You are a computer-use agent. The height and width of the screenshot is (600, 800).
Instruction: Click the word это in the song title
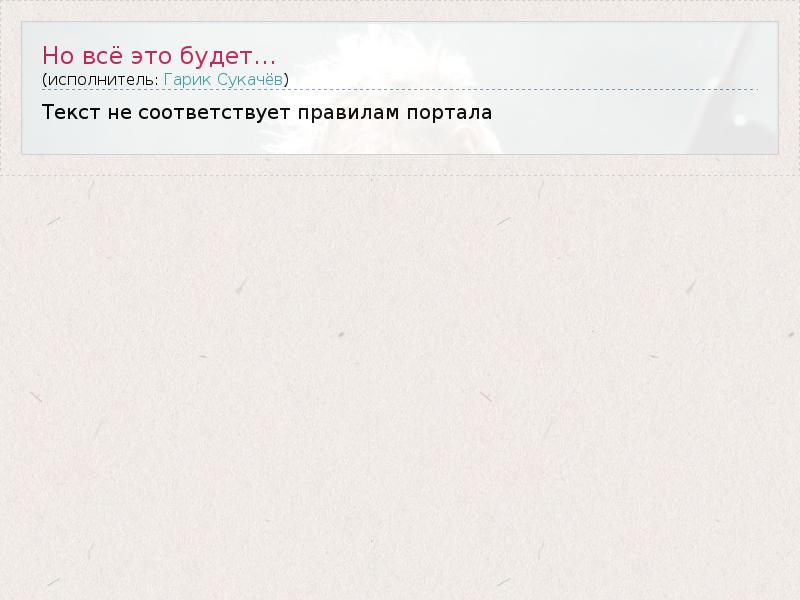point(157,55)
